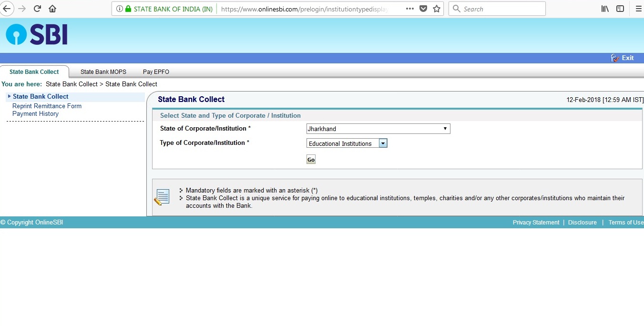The width and height of the screenshot is (644, 326).
Task: Go back to the previous page
Action: click(x=6, y=9)
